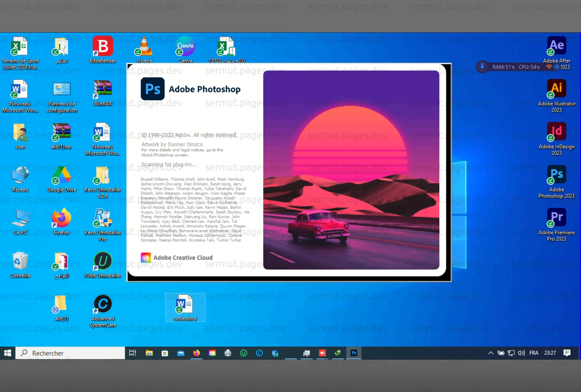The width and height of the screenshot is (581, 392).
Task: Launch VLC media player via vlc.exe shortcut
Action: pos(143,45)
